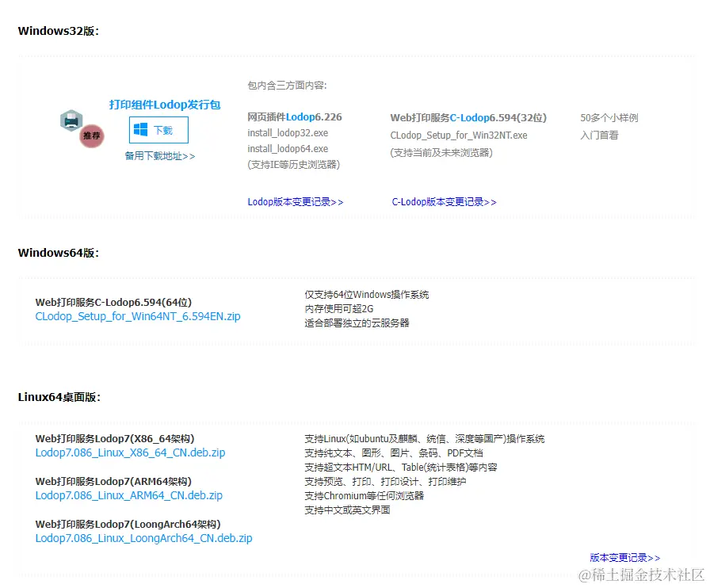Open 打印组件Lodop发行包 title link

click(x=164, y=105)
